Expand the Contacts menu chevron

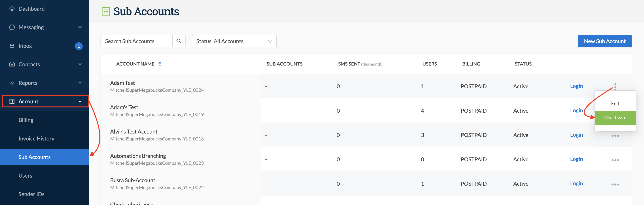pos(80,64)
